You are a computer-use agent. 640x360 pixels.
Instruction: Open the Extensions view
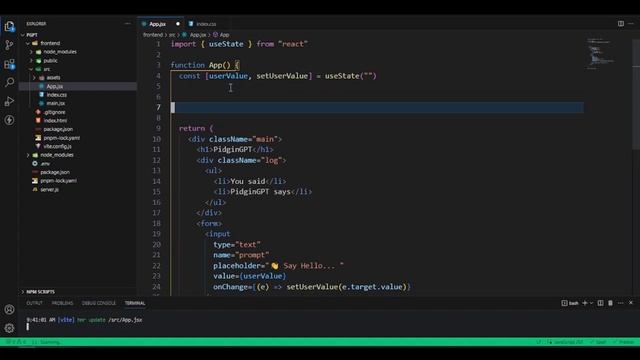[x=9, y=64]
